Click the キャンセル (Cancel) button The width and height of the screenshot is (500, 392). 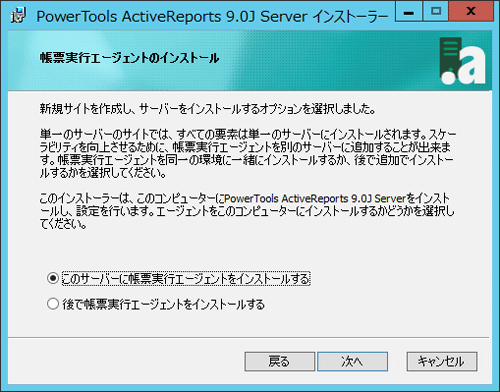click(442, 361)
